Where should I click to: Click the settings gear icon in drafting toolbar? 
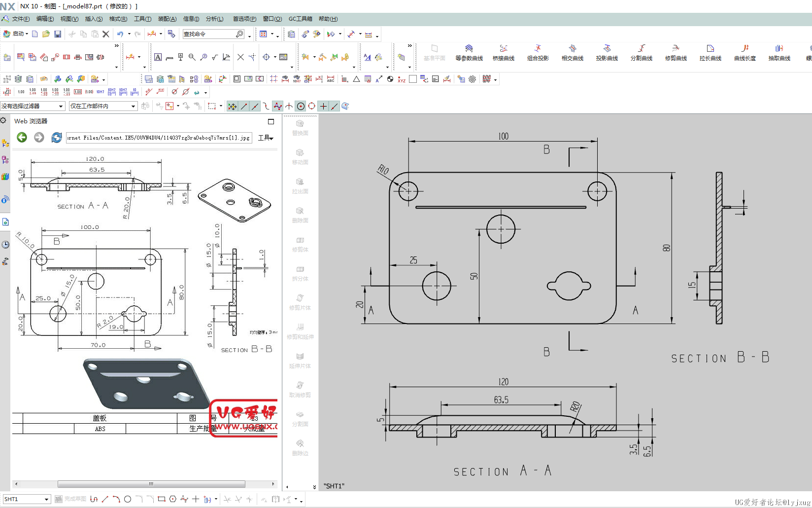coord(473,79)
